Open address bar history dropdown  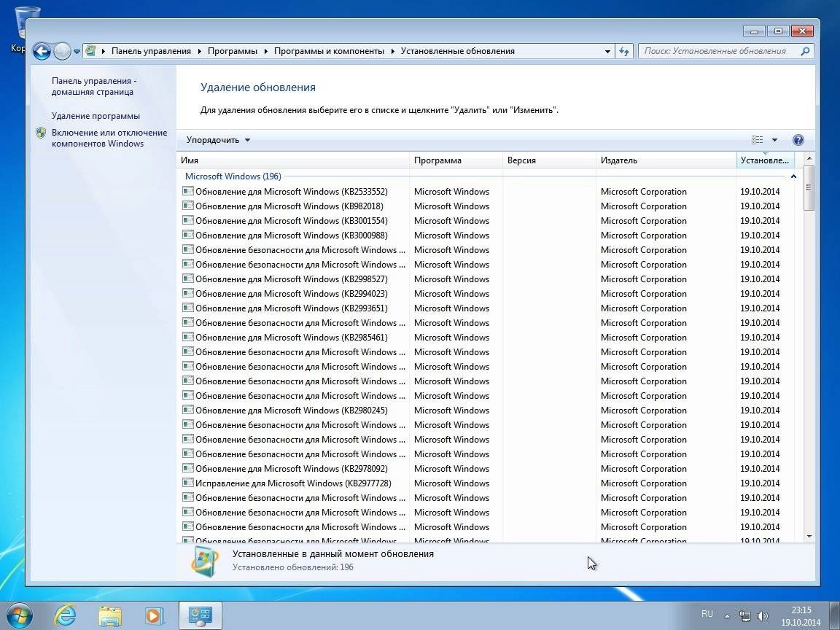607,52
